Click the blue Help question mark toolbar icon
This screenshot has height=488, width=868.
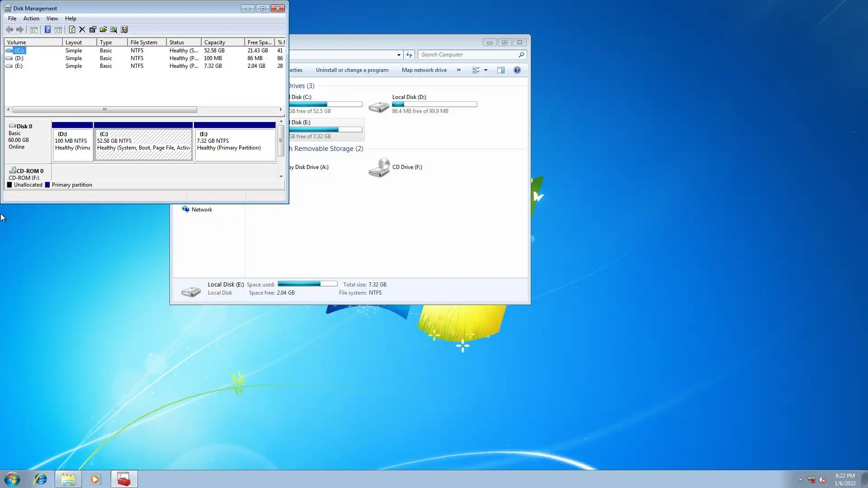pos(47,30)
